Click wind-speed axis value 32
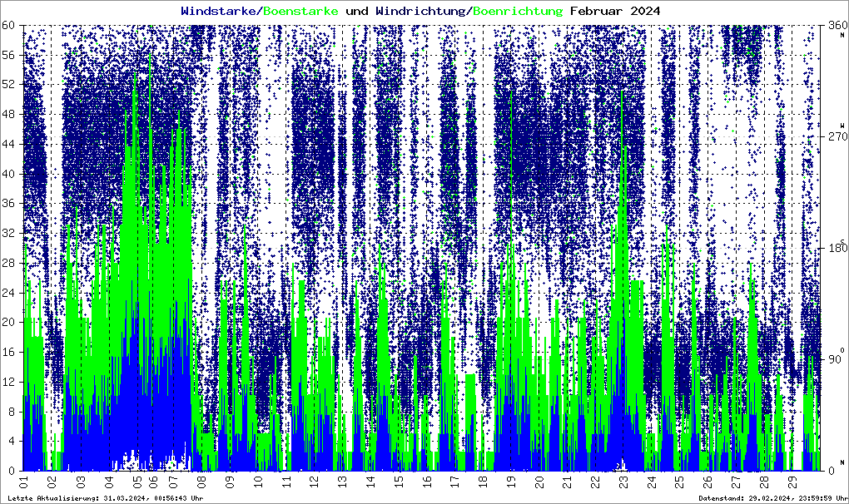This screenshot has height=504, width=849. [x=8, y=233]
